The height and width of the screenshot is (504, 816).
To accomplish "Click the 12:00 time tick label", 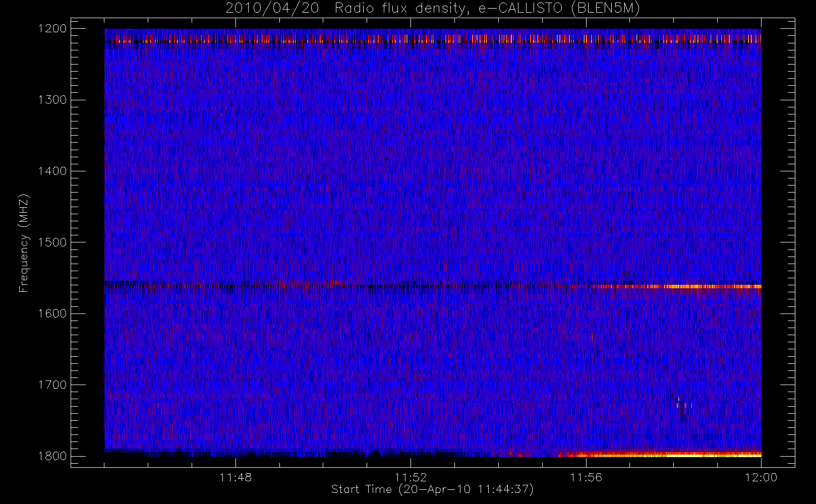I will click(761, 477).
